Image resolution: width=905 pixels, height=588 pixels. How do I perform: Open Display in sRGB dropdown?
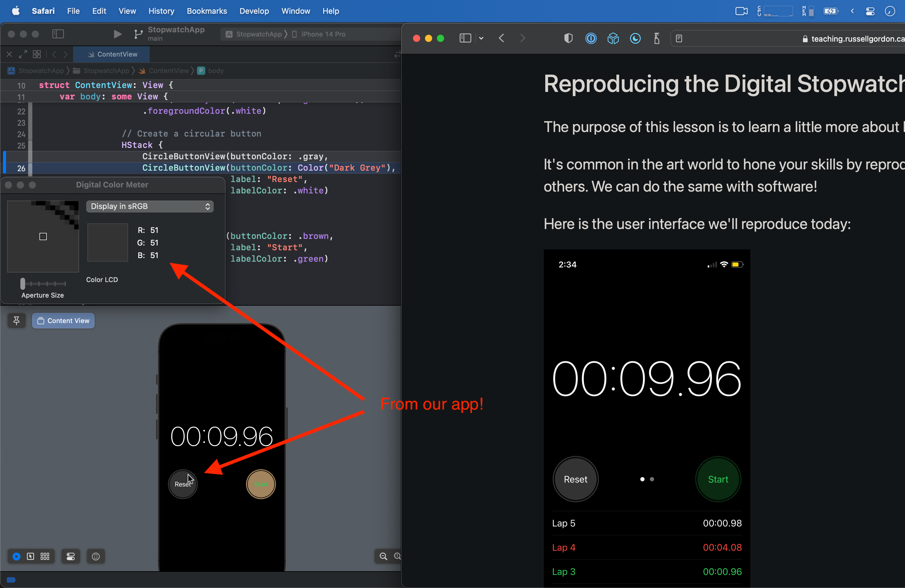[x=150, y=206]
